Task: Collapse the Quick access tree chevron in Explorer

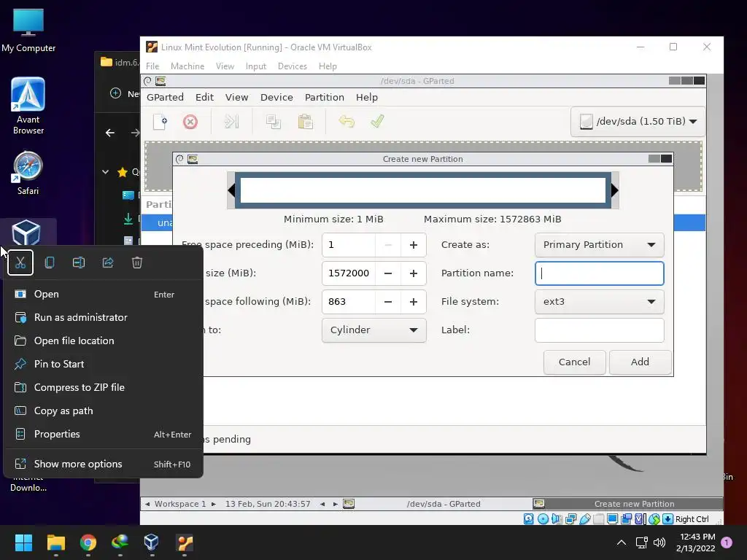Action: 105,172
